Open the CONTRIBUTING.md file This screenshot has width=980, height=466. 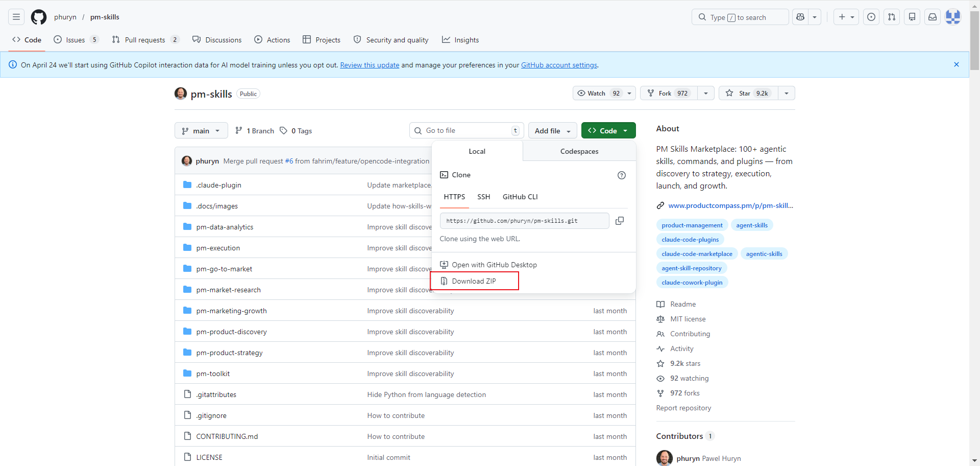point(227,436)
